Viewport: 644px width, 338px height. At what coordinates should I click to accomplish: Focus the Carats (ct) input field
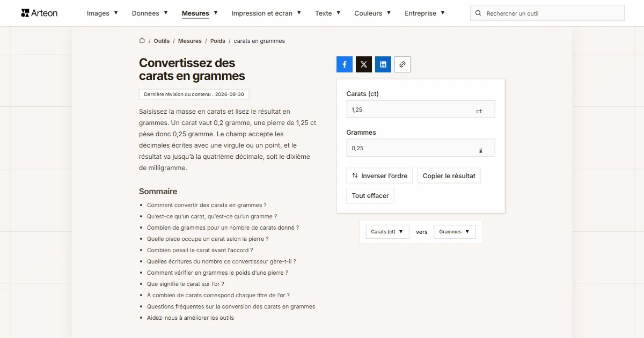(421, 109)
